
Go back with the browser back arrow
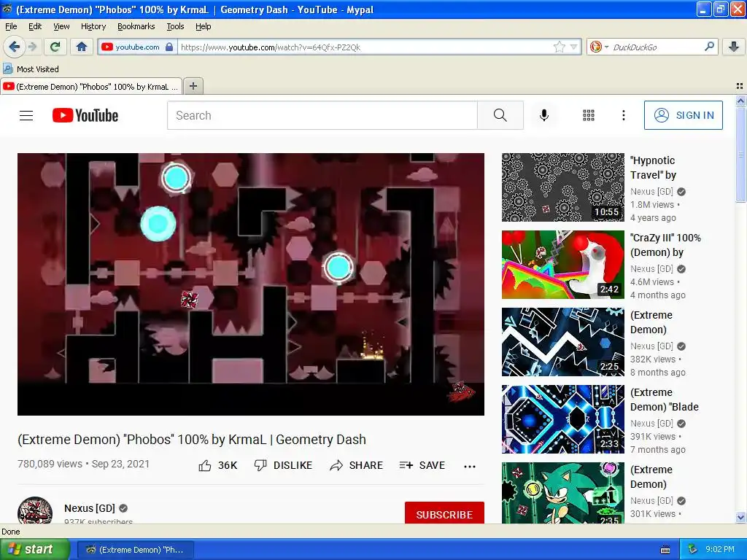[x=13, y=47]
